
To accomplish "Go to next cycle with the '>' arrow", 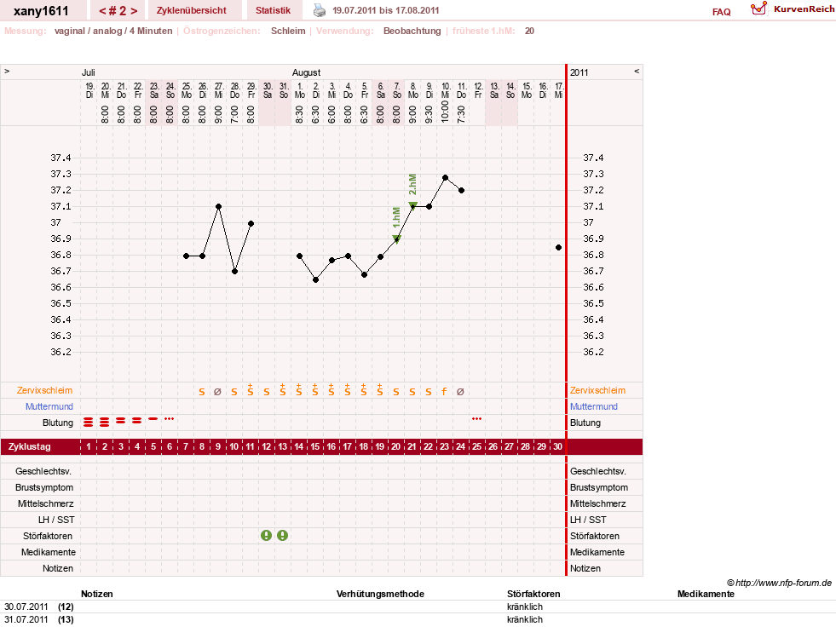I will [x=134, y=11].
